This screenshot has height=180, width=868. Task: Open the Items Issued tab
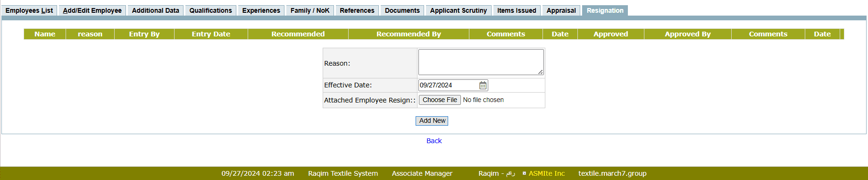coord(517,10)
